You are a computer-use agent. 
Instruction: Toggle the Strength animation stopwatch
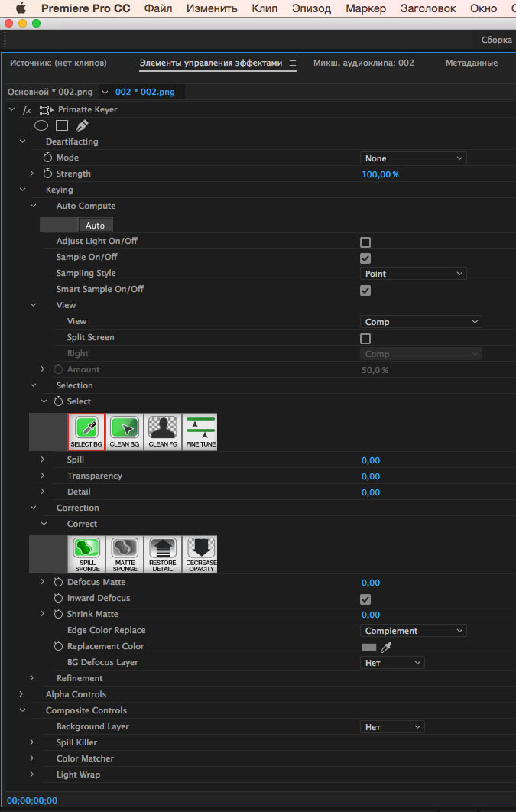coord(48,174)
